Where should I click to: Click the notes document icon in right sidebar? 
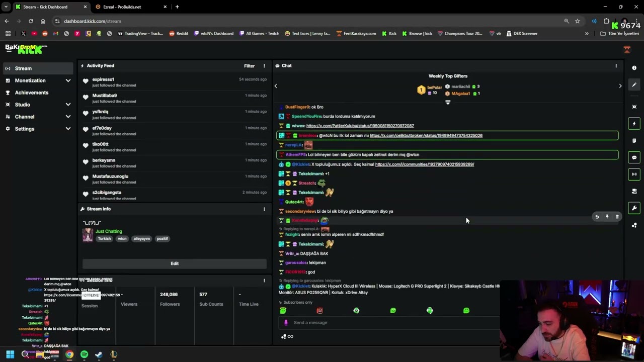[634, 141]
